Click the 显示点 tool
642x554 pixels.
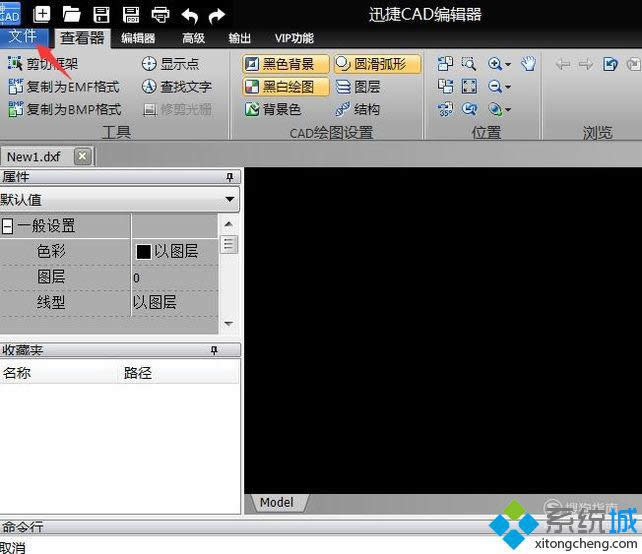(x=170, y=64)
